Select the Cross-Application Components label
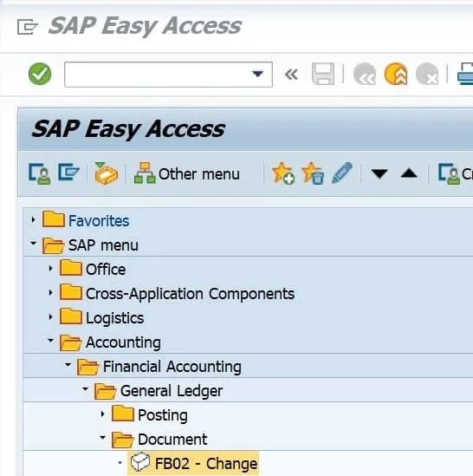Screen dimensions: 473x476 (x=191, y=294)
